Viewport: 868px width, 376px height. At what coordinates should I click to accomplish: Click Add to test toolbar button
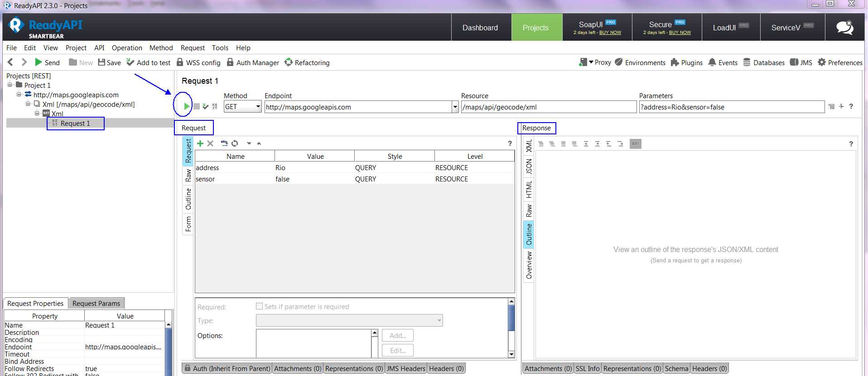pos(149,62)
